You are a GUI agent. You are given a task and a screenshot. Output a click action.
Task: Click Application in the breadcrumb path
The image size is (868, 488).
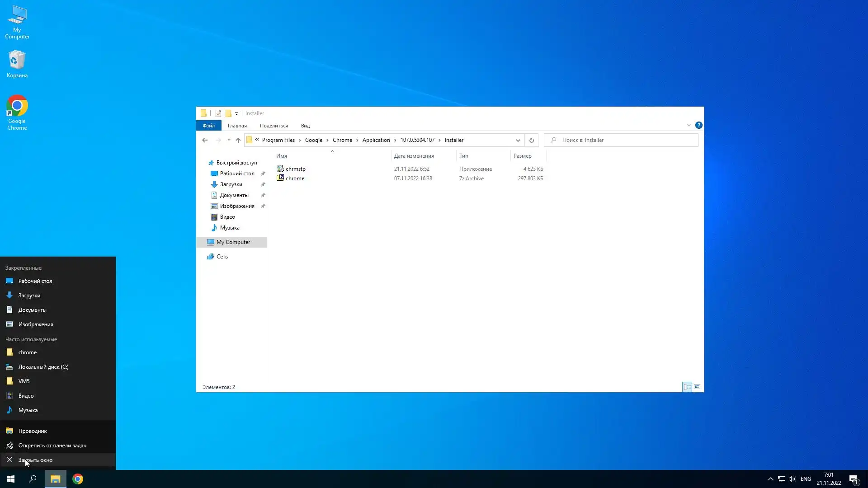coord(376,140)
